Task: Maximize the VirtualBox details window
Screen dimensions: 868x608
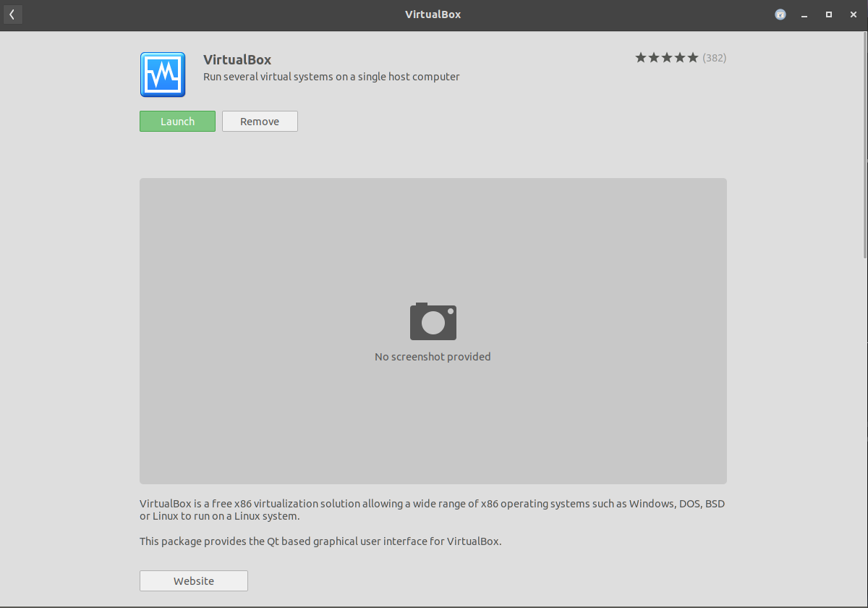Action: pos(829,14)
